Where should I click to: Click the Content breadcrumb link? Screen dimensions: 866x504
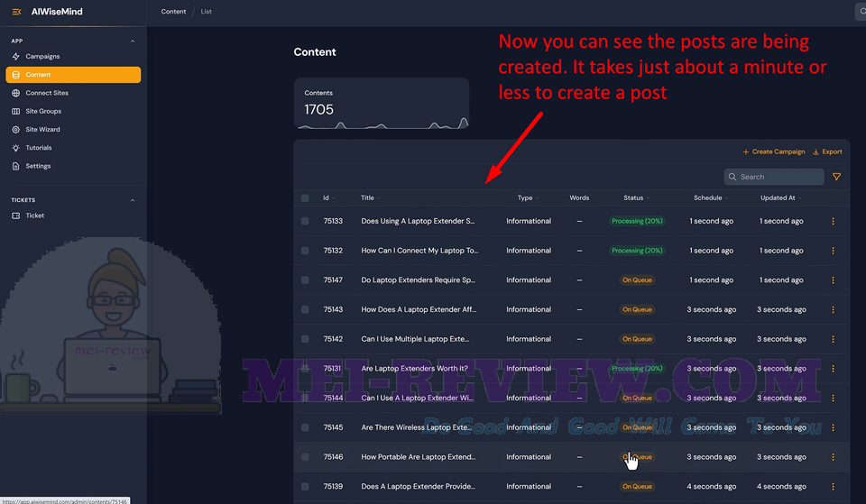[x=173, y=12]
